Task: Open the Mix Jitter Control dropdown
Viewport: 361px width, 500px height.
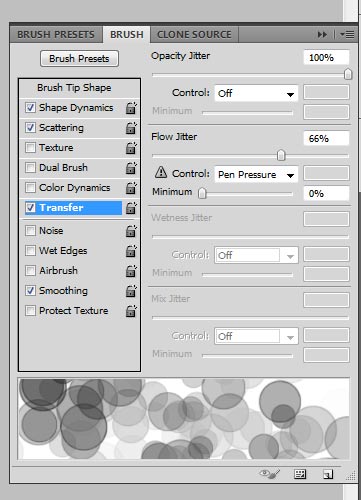Action: point(256,336)
